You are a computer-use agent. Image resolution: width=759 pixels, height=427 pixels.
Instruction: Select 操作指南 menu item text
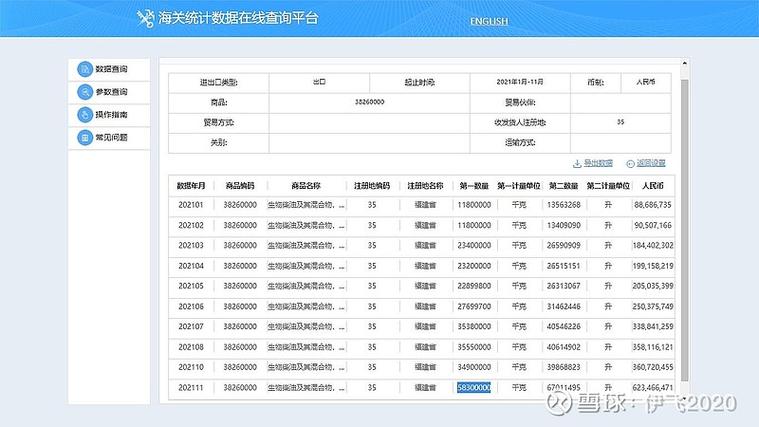tap(111, 115)
